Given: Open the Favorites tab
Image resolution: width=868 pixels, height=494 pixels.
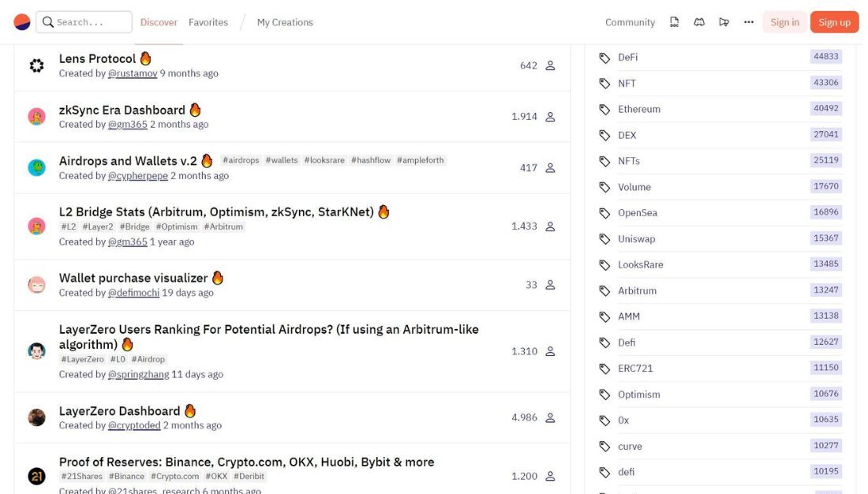Looking at the screenshot, I should [x=208, y=22].
